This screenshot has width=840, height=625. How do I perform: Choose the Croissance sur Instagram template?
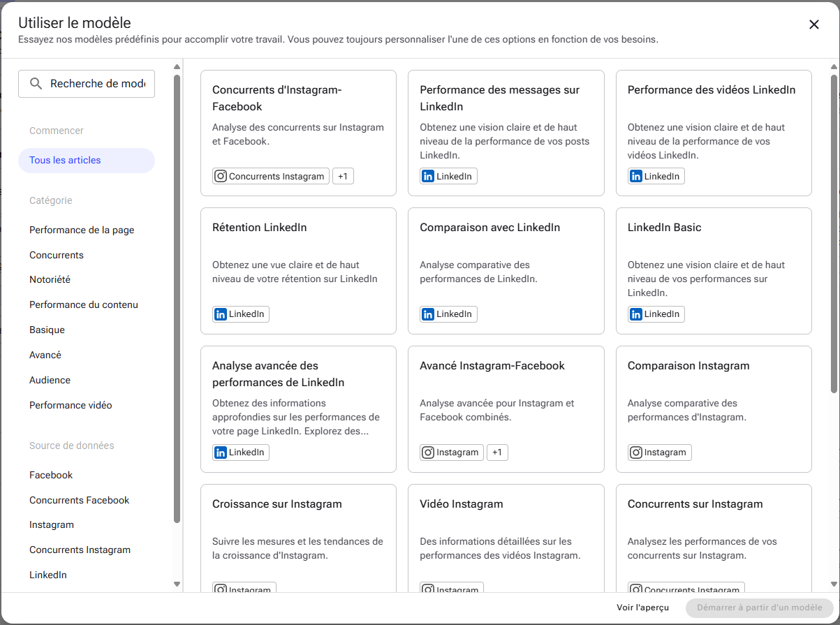pyautogui.click(x=298, y=538)
